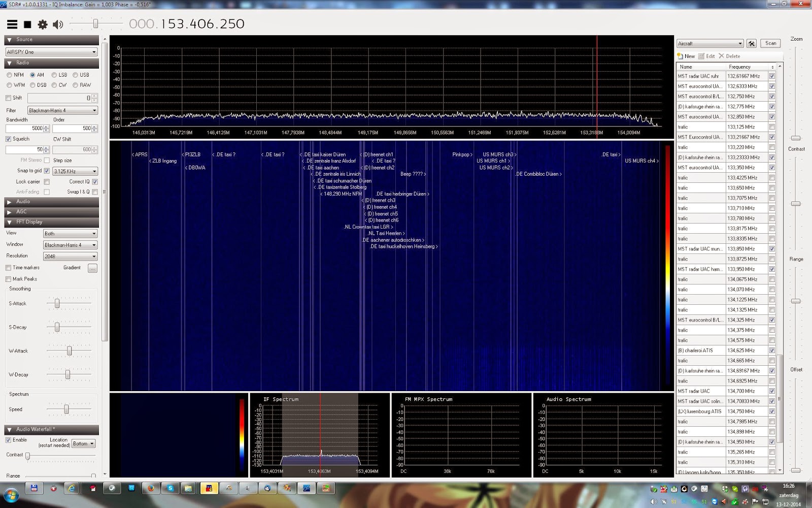Viewport: 812px width, 508px height.
Task: Click the frequency display 153.406.250
Action: [x=187, y=24]
